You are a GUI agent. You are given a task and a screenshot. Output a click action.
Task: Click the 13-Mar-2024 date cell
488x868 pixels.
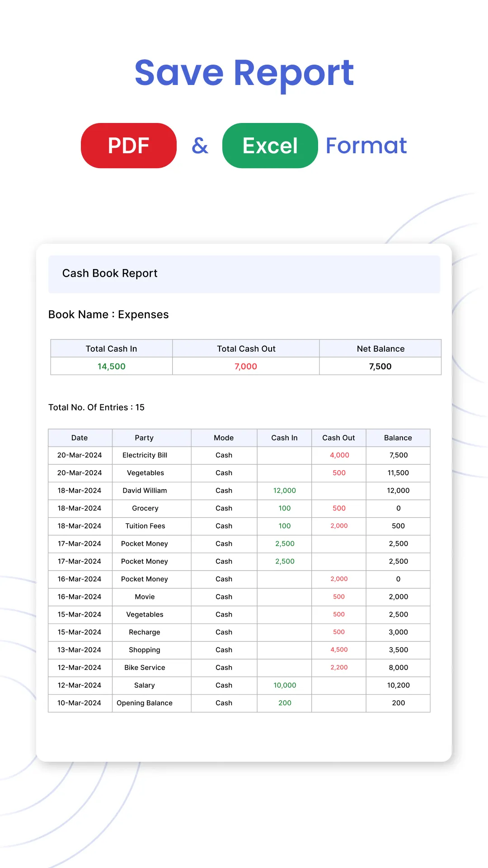pyautogui.click(x=80, y=650)
